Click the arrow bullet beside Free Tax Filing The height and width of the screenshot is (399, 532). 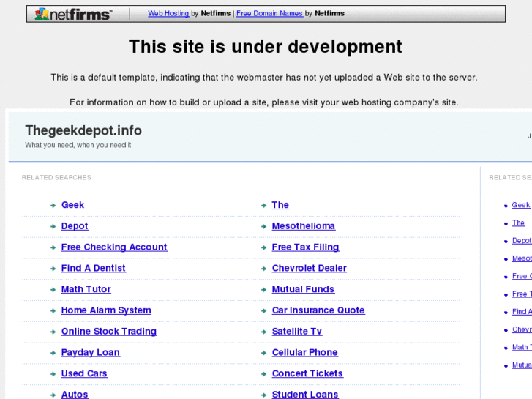pos(263,247)
